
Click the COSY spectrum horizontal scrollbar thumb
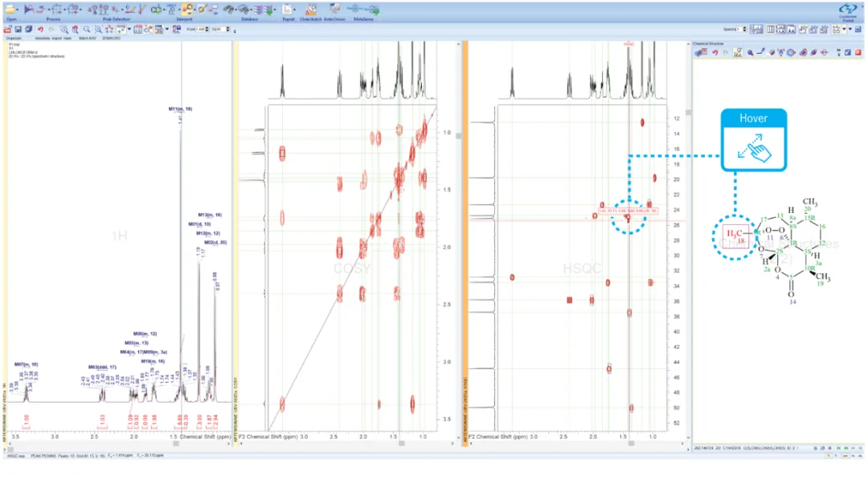click(x=401, y=444)
